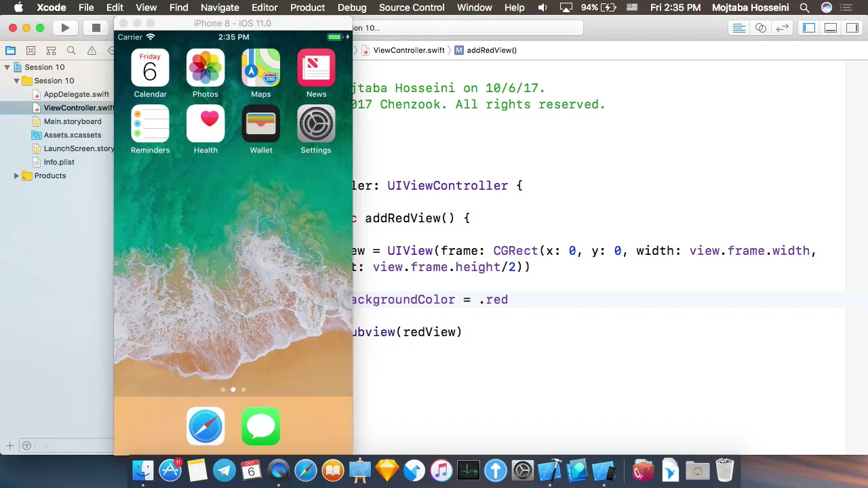Open the File menu

coord(86,7)
